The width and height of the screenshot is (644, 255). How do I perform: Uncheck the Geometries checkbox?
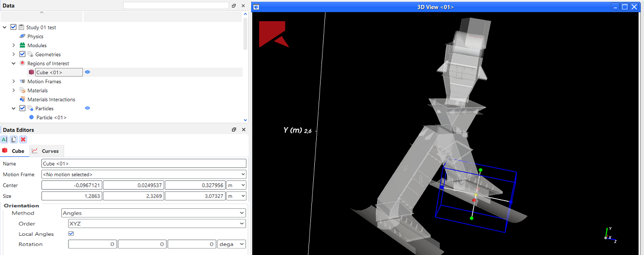pos(22,54)
